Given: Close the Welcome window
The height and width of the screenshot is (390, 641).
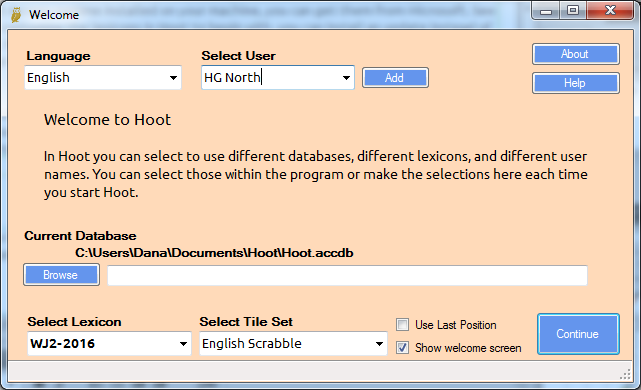Looking at the screenshot, I should pyautogui.click(x=610, y=10).
